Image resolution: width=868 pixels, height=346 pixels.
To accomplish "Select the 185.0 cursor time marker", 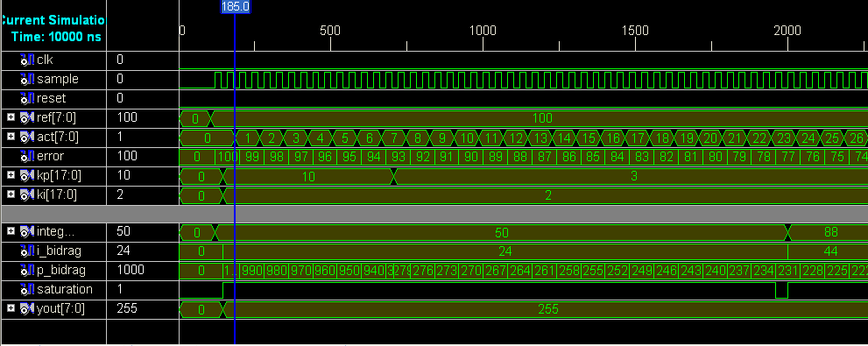I will 236,7.
